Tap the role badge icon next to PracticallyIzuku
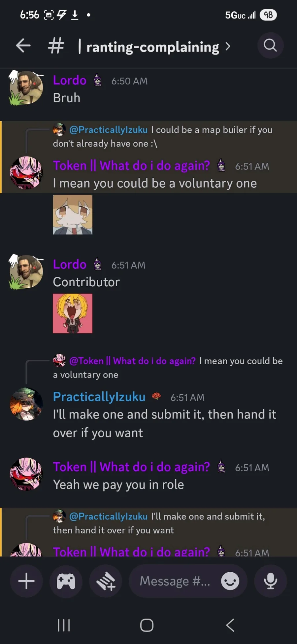The image size is (297, 644). click(x=156, y=396)
